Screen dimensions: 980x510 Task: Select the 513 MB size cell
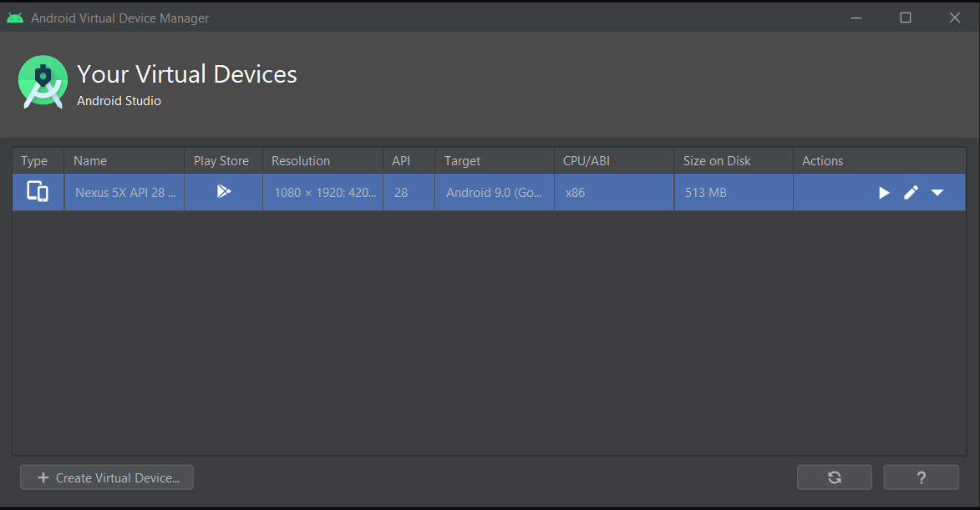point(734,192)
